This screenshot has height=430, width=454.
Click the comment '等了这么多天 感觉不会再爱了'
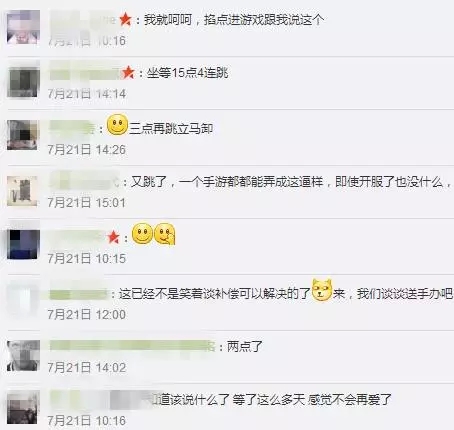[x=312, y=399]
